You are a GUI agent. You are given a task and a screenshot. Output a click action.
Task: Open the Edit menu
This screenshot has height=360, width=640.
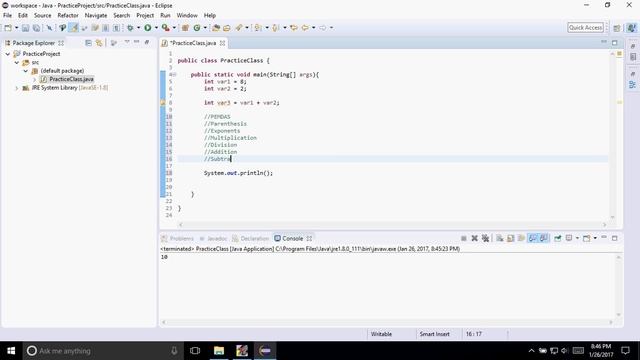[x=23, y=16]
